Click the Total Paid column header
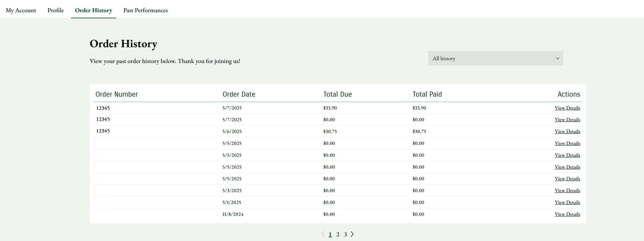This screenshot has height=241, width=644. (x=427, y=94)
